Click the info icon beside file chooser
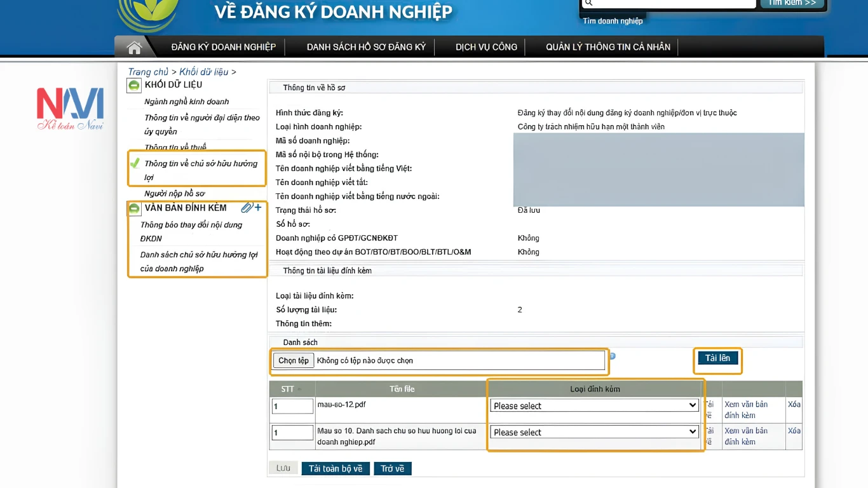 coord(613,356)
